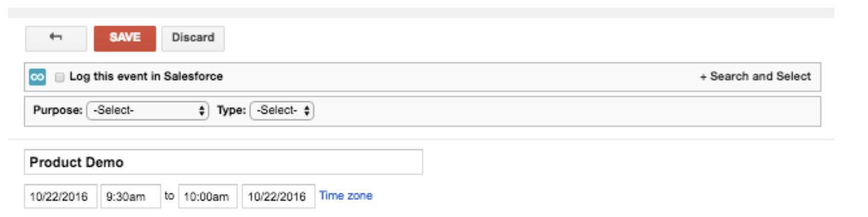Go back using the left arrow button
Image resolution: width=868 pixels, height=217 pixels.
56,38
